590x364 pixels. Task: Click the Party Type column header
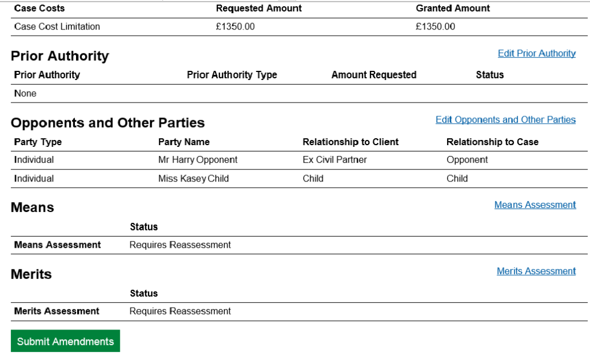[x=38, y=142]
